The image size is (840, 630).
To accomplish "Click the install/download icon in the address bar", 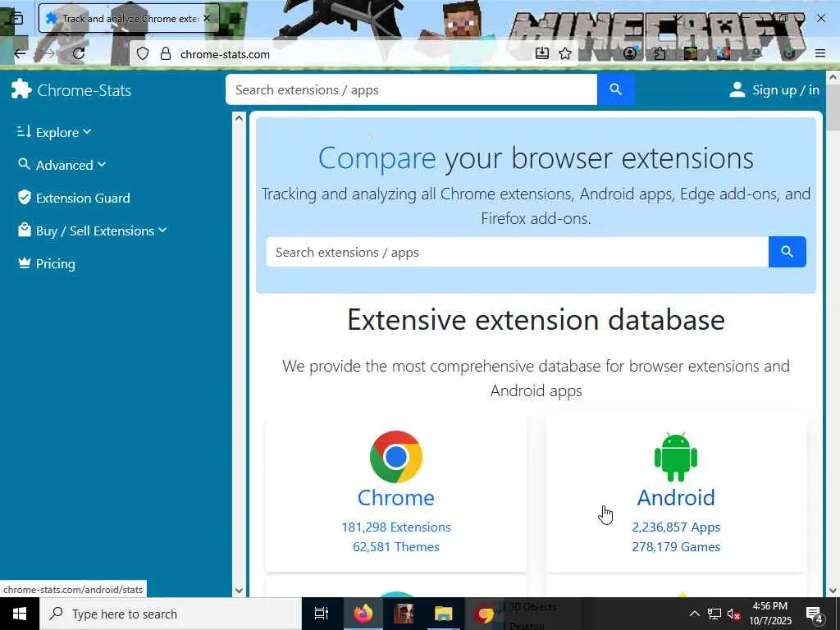I will click(542, 53).
